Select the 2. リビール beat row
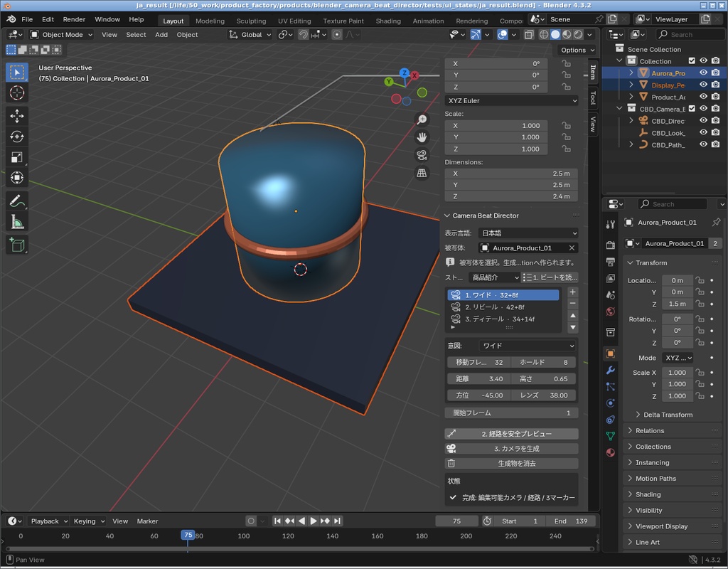728x569 pixels. (503, 307)
